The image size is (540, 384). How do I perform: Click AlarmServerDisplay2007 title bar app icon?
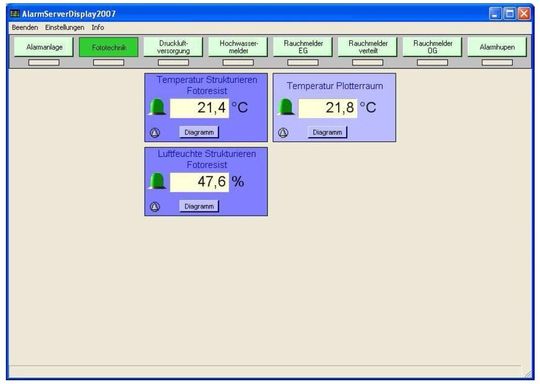[15, 14]
